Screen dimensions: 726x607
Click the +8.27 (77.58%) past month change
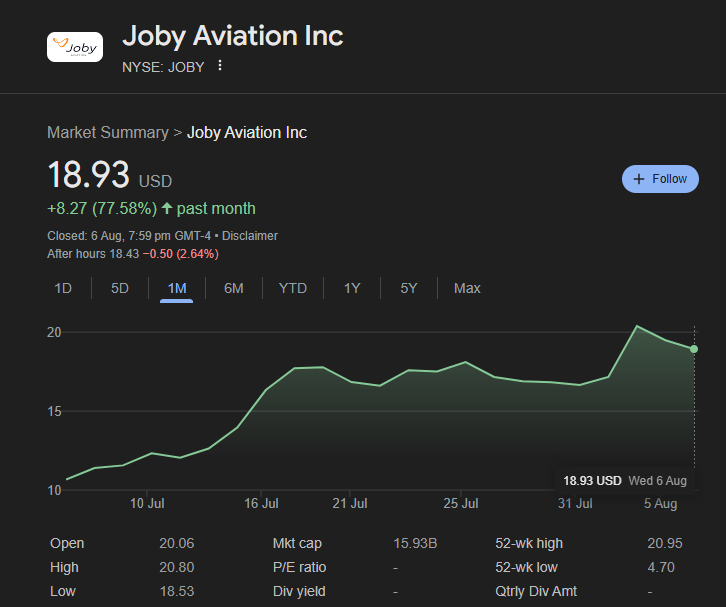click(151, 208)
